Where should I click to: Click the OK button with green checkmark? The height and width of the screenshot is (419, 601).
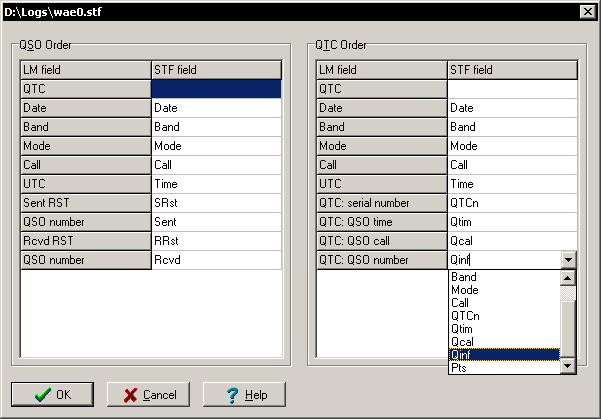(52, 394)
